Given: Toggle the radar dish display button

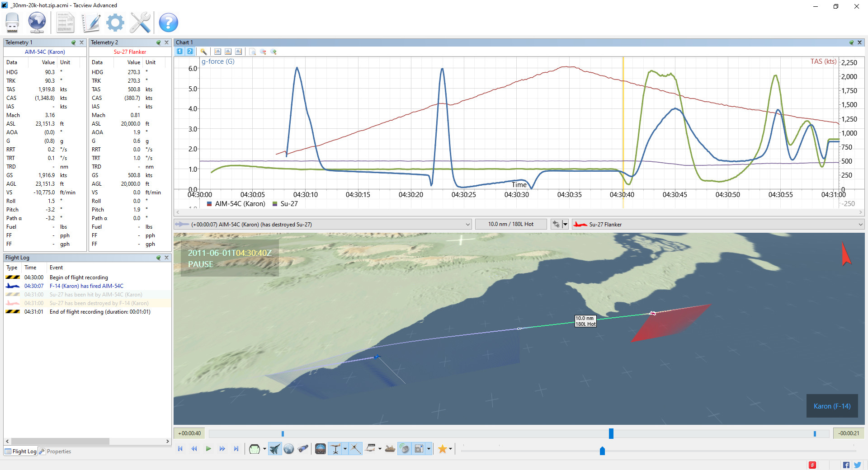Looking at the screenshot, I should (x=405, y=449).
